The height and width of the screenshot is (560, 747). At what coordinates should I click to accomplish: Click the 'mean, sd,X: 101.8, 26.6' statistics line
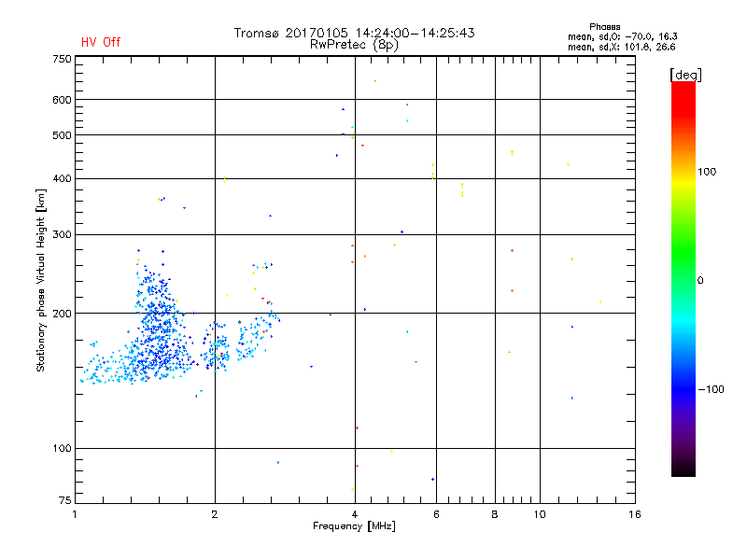pos(622,47)
